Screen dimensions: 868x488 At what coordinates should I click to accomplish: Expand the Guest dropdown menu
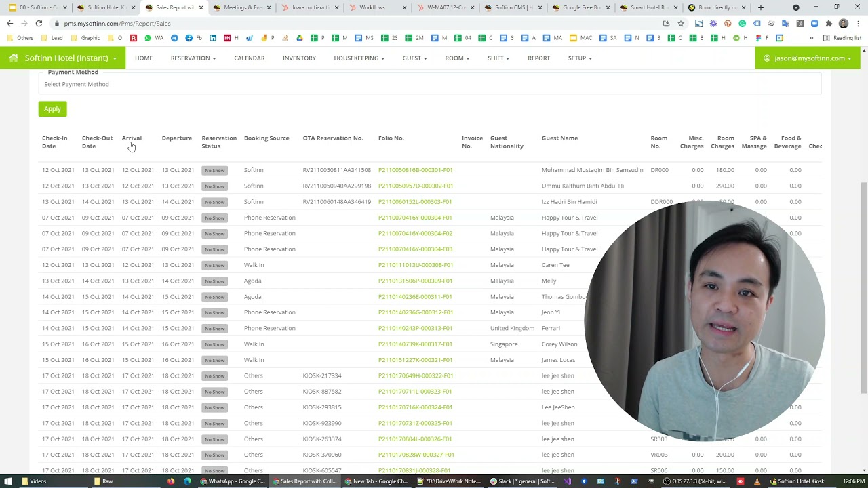pos(414,58)
